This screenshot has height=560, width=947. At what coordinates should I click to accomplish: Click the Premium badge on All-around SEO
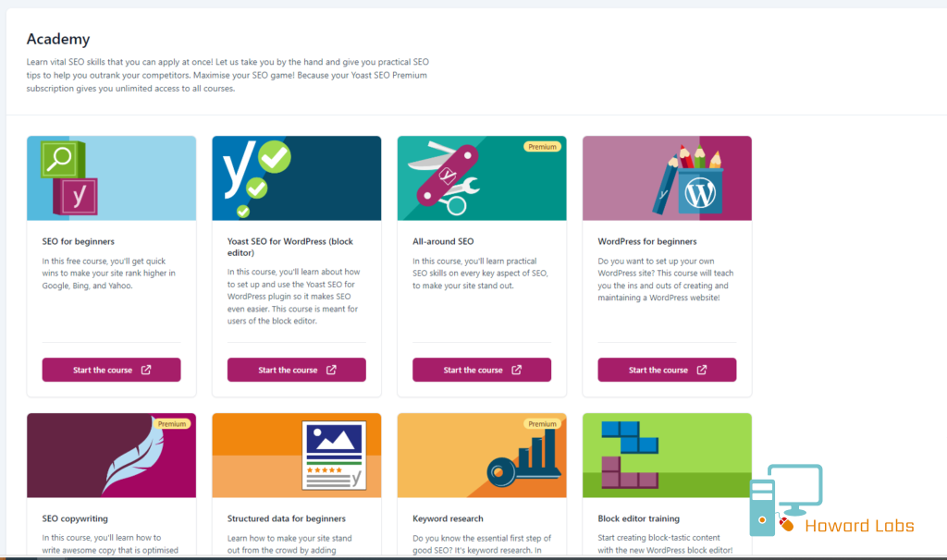542,147
